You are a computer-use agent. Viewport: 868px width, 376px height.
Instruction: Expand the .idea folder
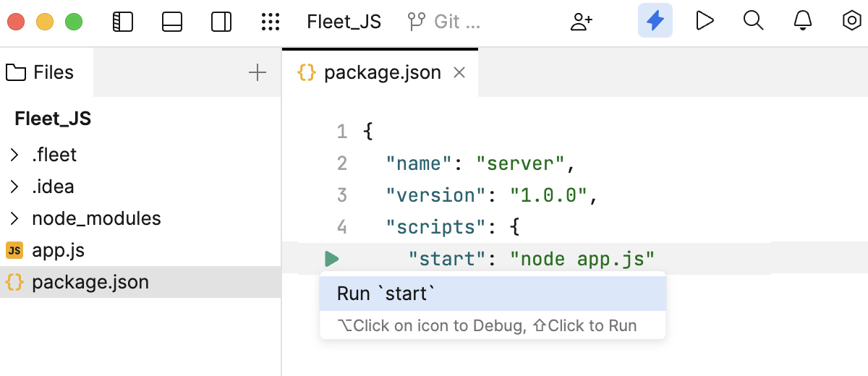14,187
